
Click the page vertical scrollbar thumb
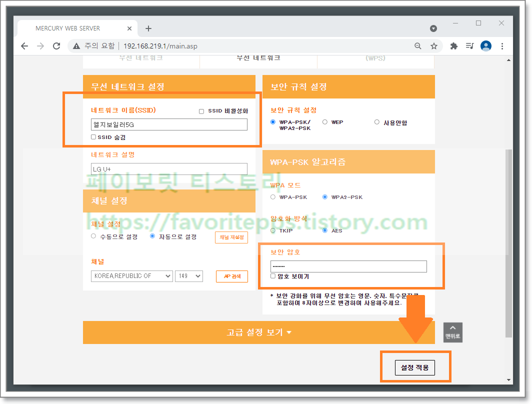[508, 243]
